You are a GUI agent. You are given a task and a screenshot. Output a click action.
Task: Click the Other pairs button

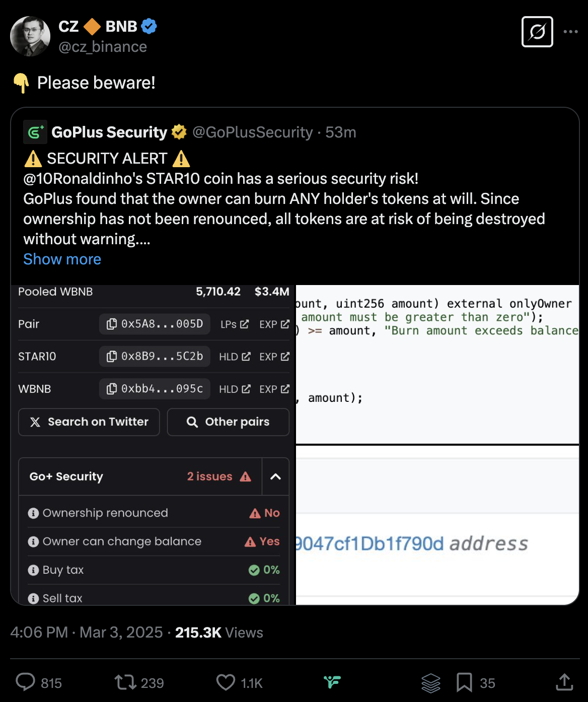pos(228,422)
